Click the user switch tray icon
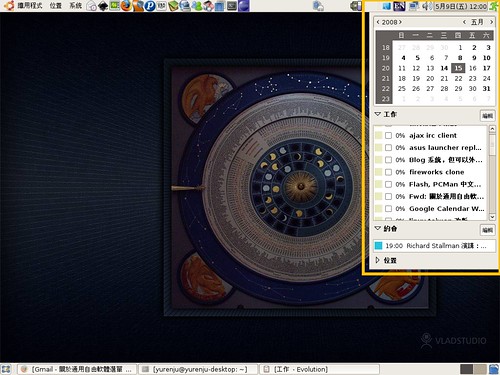Screen dimensions: 500x375 pyautogui.click(x=318, y=6)
